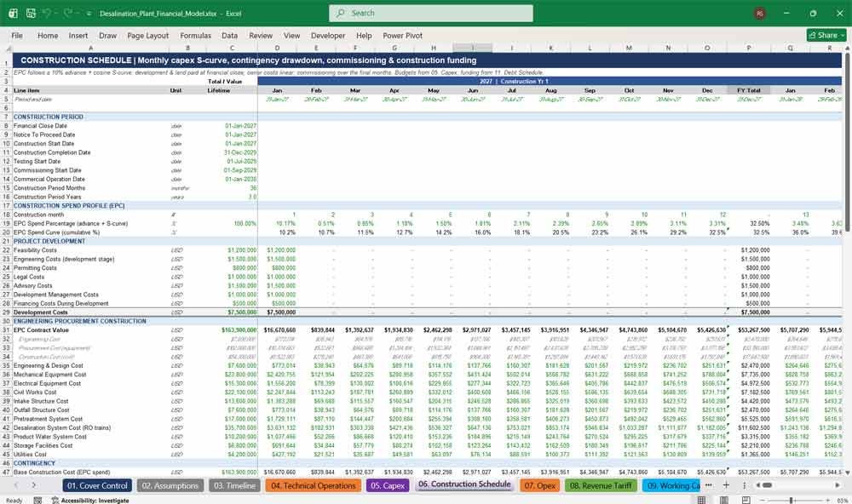852x504 pixels.
Task: Click next sheet navigation arrow
Action: (x=34, y=485)
